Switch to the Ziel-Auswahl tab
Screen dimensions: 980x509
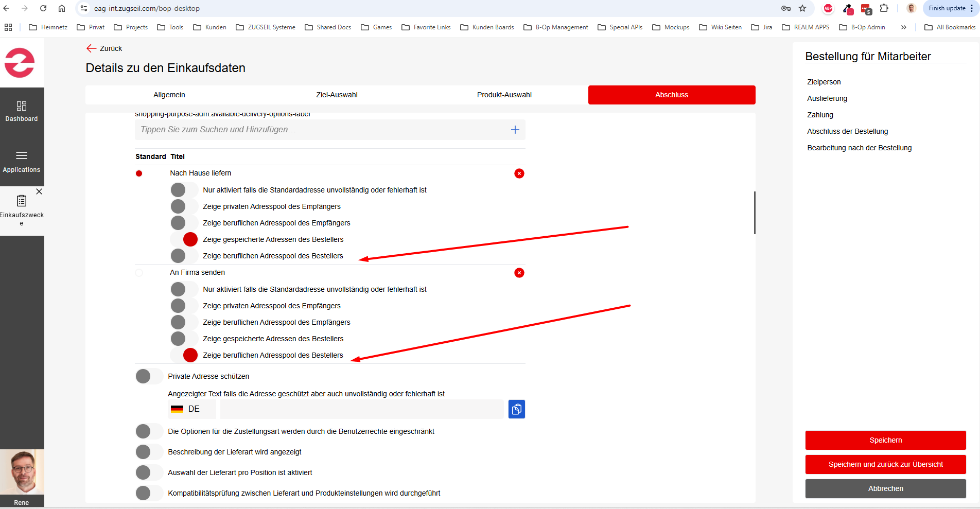(x=337, y=95)
